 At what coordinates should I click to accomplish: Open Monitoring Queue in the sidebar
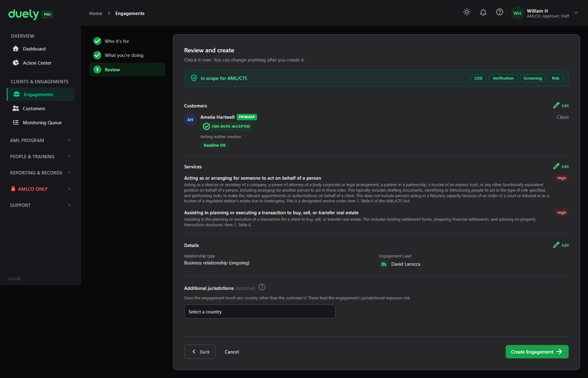pyautogui.click(x=40, y=122)
